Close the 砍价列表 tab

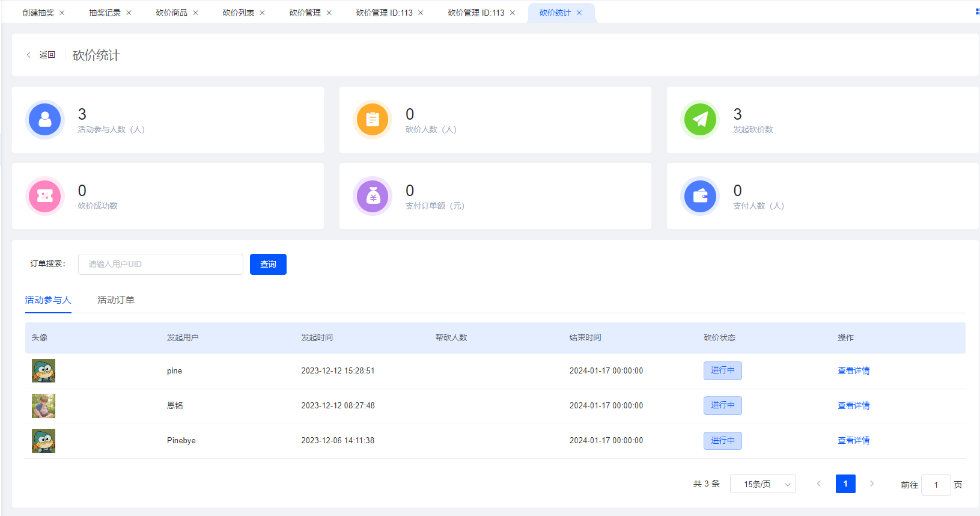(262, 13)
